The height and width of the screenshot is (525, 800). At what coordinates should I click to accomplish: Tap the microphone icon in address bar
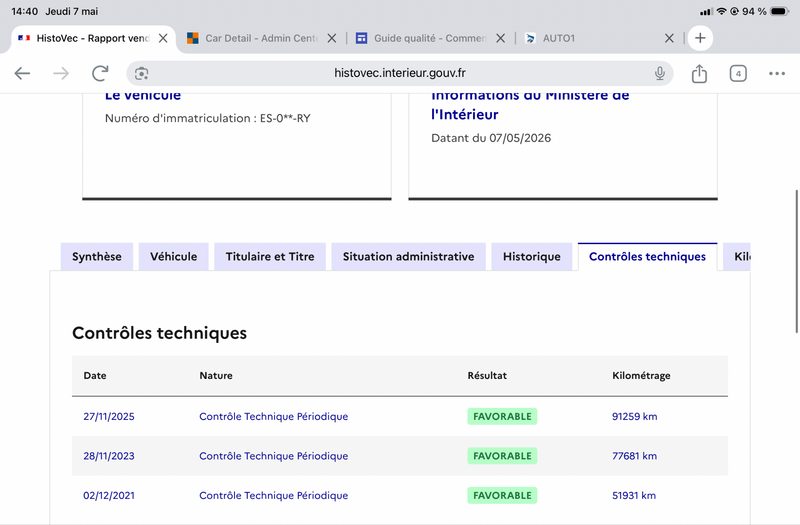[x=660, y=73]
